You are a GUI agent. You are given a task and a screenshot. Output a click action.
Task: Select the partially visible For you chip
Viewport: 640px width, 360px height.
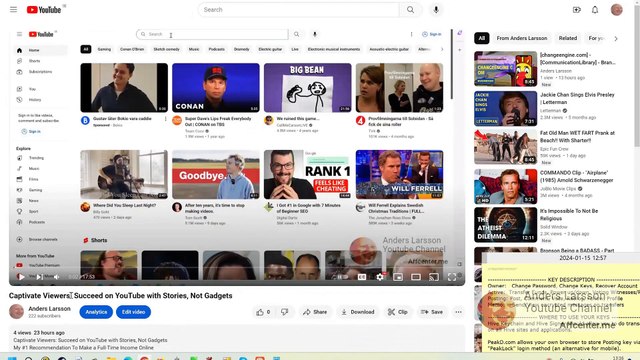tap(596, 38)
